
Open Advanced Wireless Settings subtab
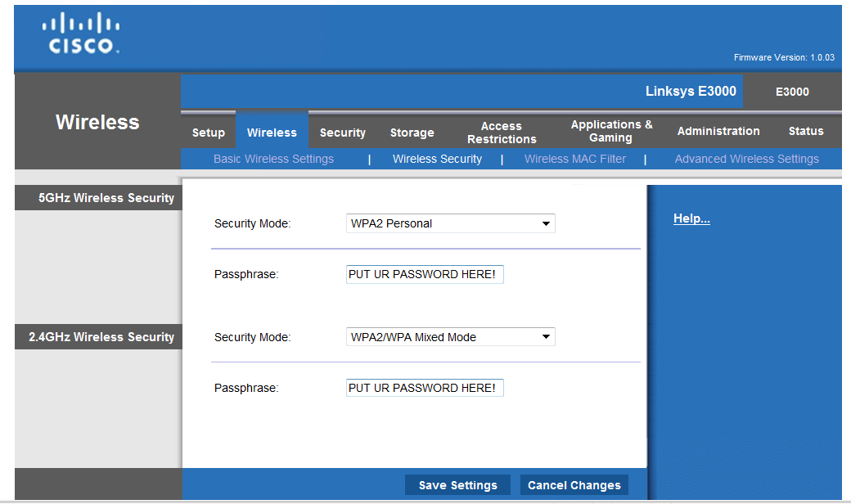click(746, 159)
